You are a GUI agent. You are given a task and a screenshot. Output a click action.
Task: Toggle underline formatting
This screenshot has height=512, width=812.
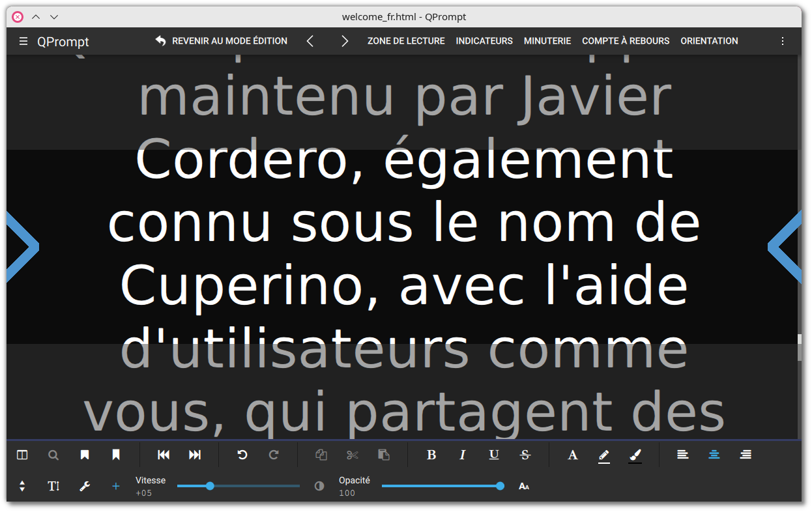click(494, 455)
